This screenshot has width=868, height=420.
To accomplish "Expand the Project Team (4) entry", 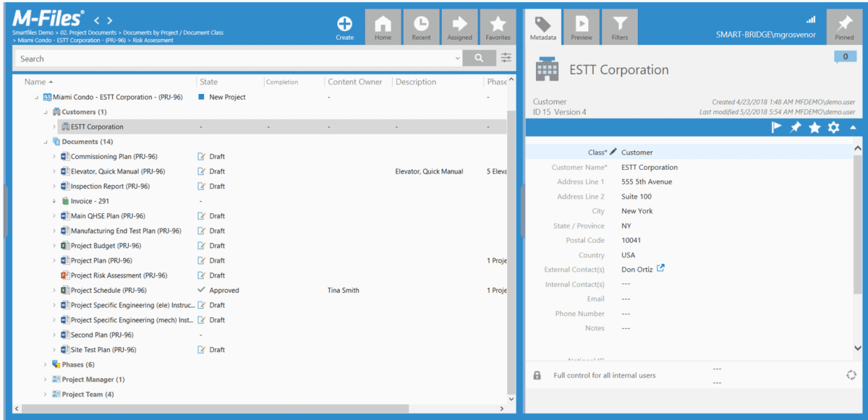I will (x=46, y=394).
